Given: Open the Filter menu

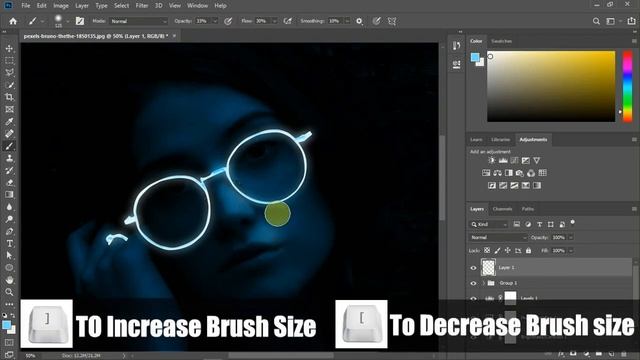Looking at the screenshot, I should point(142,6).
